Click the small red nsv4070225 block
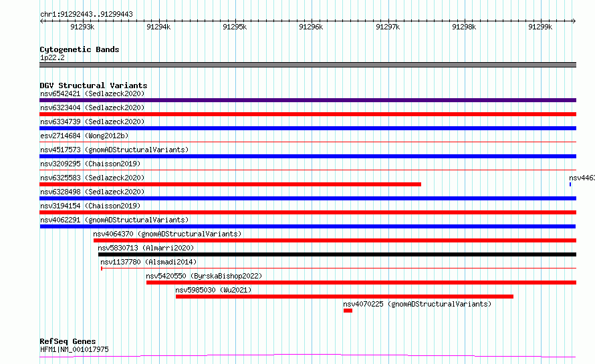This screenshot has width=595, height=364. pyautogui.click(x=348, y=311)
